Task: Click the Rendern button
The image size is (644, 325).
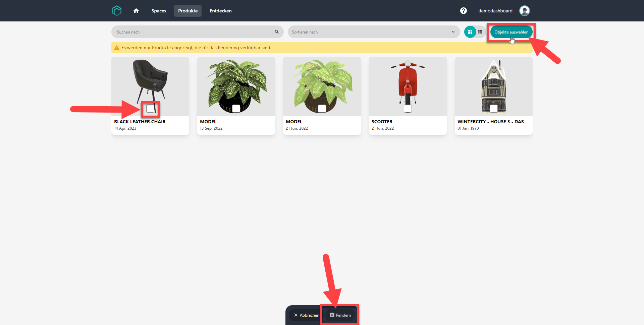Action: [x=340, y=315]
